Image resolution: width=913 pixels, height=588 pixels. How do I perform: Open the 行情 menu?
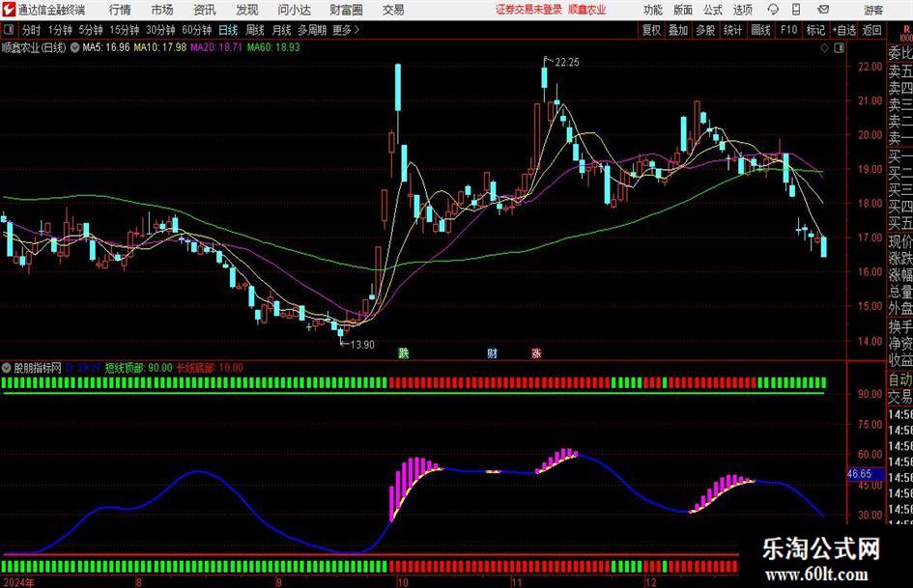point(120,10)
